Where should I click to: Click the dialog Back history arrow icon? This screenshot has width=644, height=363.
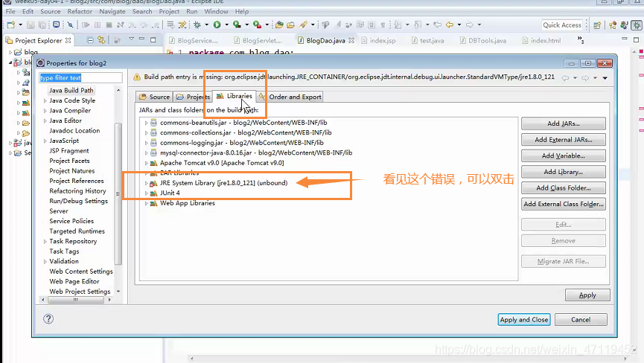(565, 77)
